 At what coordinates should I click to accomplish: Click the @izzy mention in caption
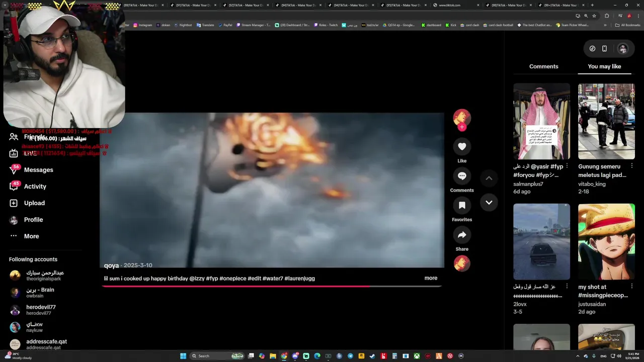coord(197,279)
